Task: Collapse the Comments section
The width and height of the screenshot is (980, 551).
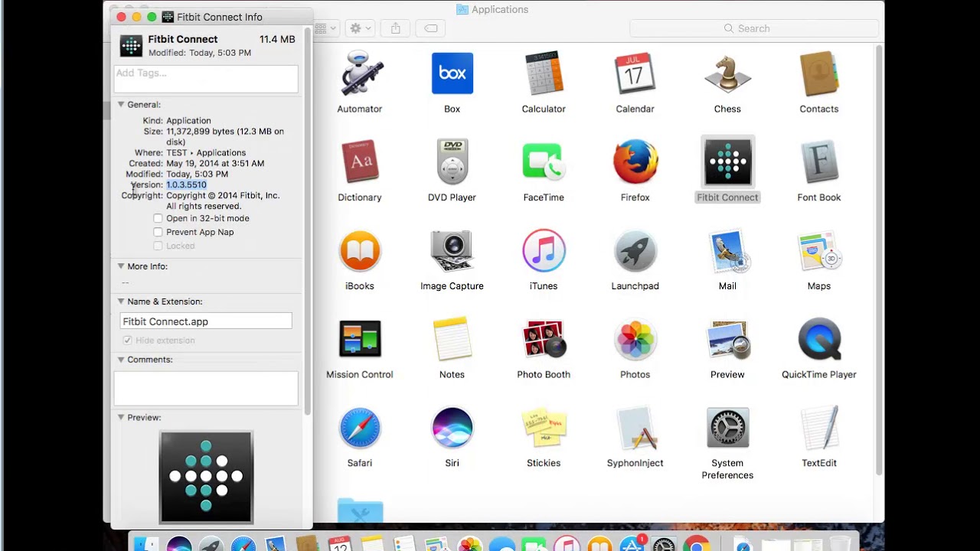Action: pos(121,360)
